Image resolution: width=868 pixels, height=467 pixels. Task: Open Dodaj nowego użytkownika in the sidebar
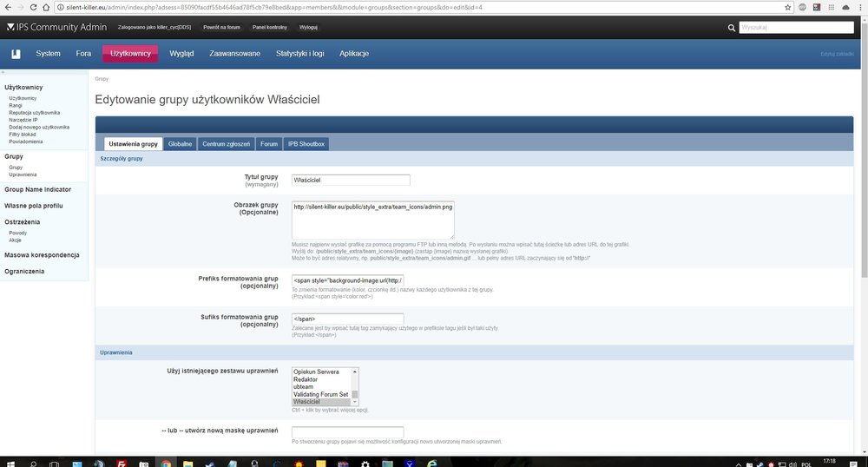[x=39, y=127]
